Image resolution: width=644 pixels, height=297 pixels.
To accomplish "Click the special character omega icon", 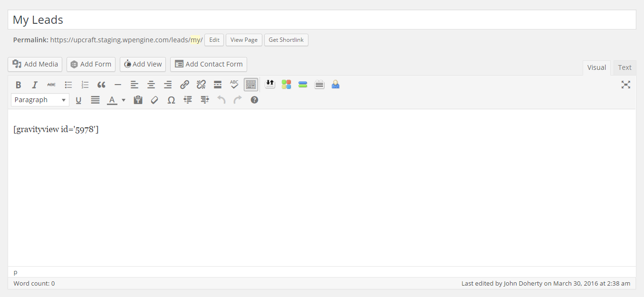I will tap(171, 100).
